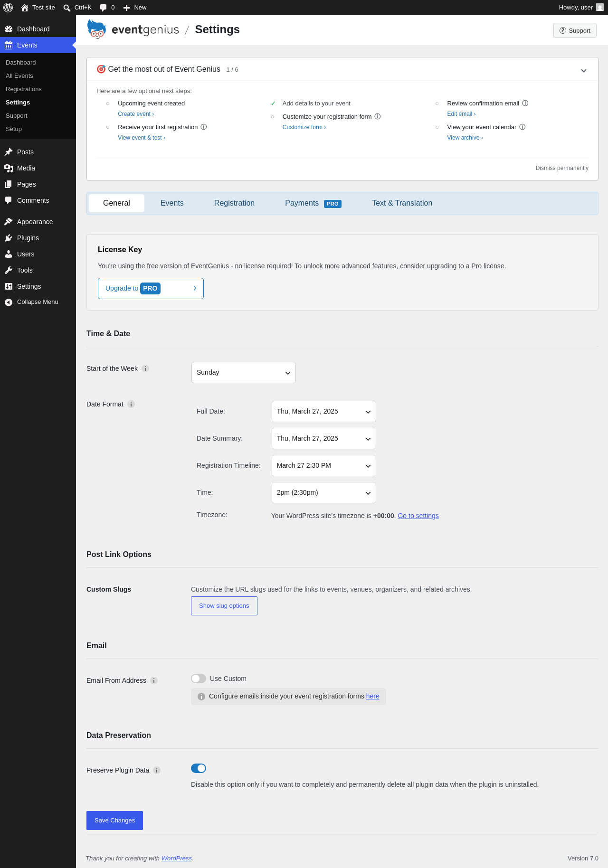Click the Create event link
The width and height of the screenshot is (608, 868).
coord(136,114)
